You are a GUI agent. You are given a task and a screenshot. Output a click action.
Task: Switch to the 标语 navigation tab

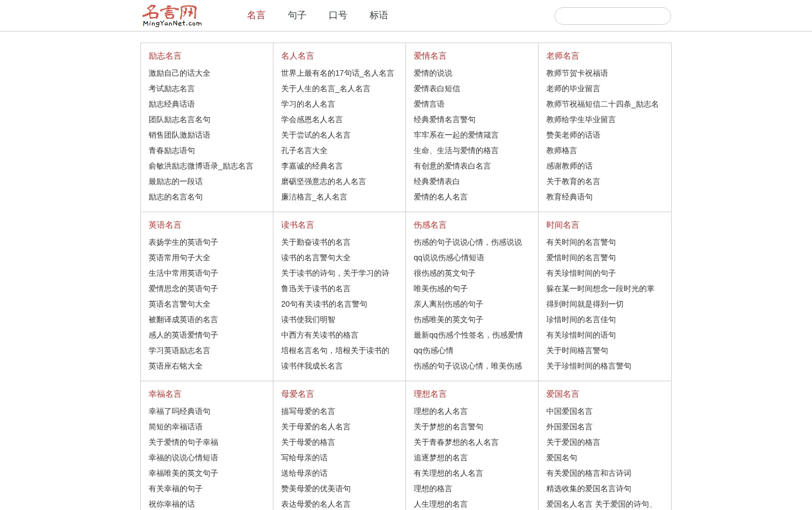(378, 15)
